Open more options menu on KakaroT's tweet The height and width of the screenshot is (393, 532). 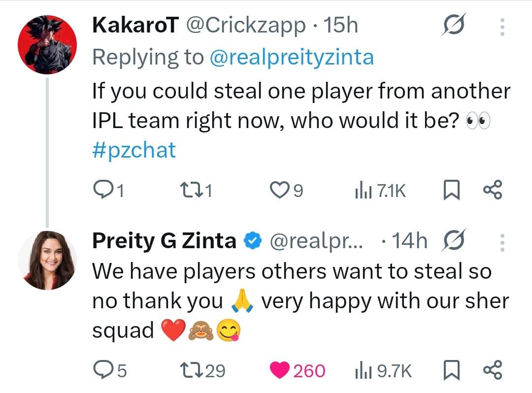click(x=502, y=27)
